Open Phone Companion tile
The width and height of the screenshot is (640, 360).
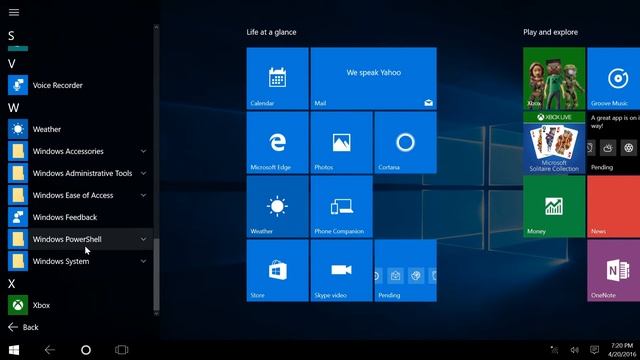coord(342,207)
